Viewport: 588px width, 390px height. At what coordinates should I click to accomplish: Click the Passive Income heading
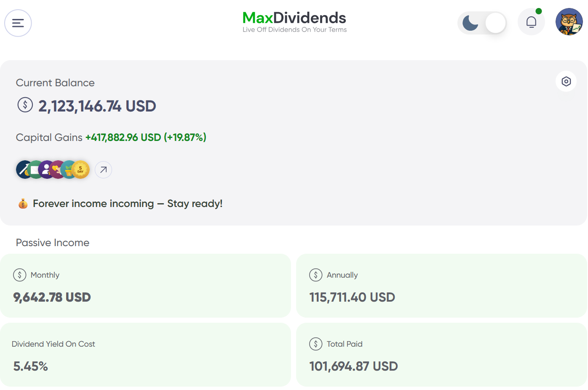pos(53,243)
